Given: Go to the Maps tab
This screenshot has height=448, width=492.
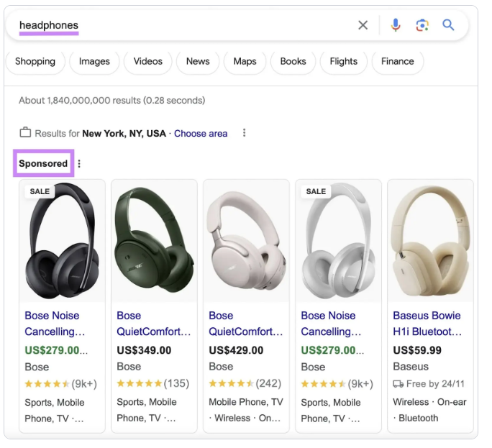Looking at the screenshot, I should [x=245, y=62].
